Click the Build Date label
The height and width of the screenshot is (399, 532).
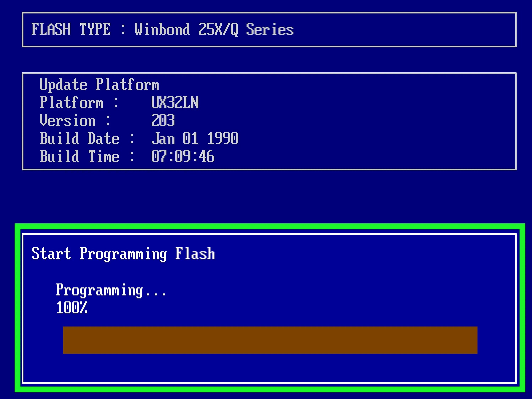point(79,138)
